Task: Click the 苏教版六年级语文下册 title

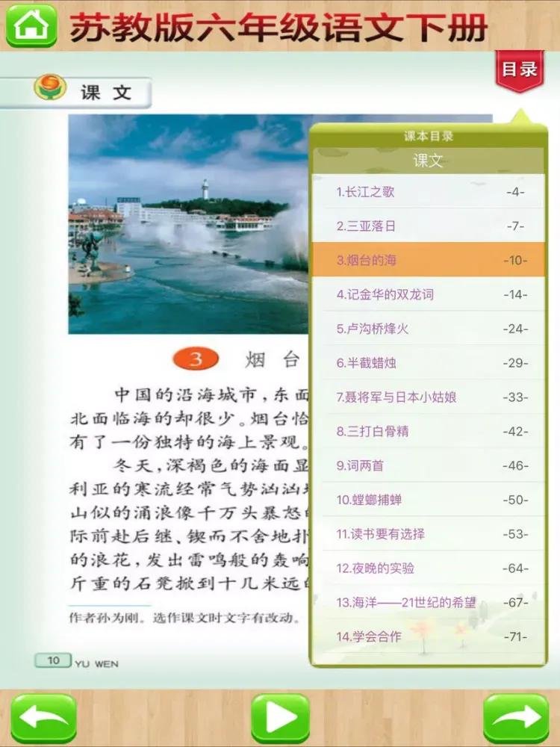Action: tap(279, 28)
